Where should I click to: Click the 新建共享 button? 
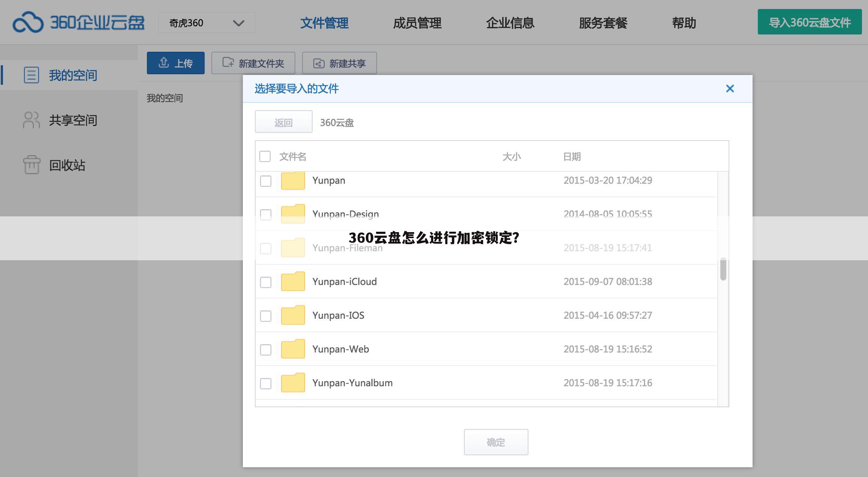coord(339,63)
